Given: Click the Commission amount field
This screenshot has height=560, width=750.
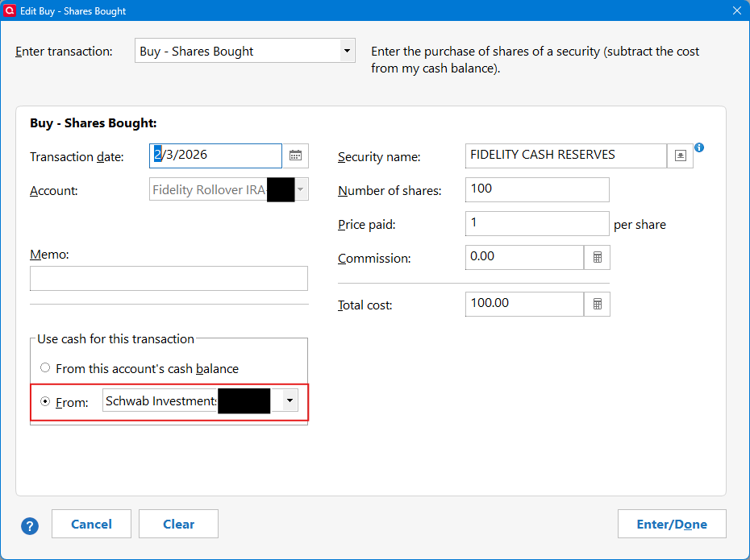Looking at the screenshot, I should click(524, 258).
